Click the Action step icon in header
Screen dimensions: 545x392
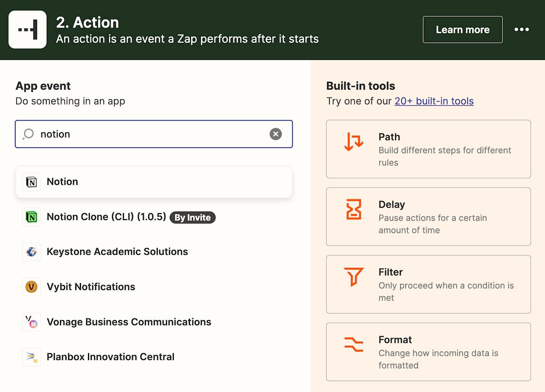28,30
